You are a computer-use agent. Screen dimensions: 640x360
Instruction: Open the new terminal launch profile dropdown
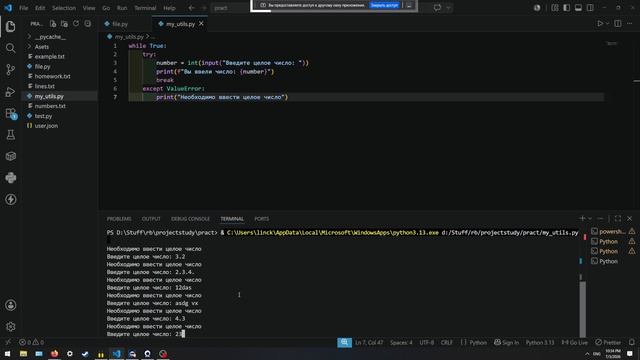pyautogui.click(x=590, y=219)
